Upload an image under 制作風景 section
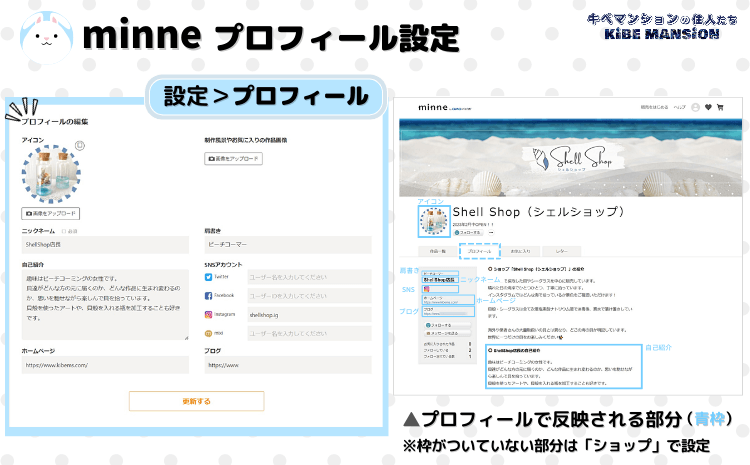750x465 pixels. (x=233, y=158)
